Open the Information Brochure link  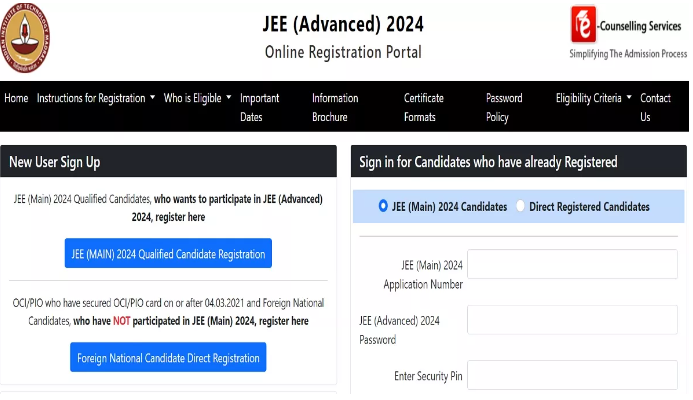(x=335, y=107)
